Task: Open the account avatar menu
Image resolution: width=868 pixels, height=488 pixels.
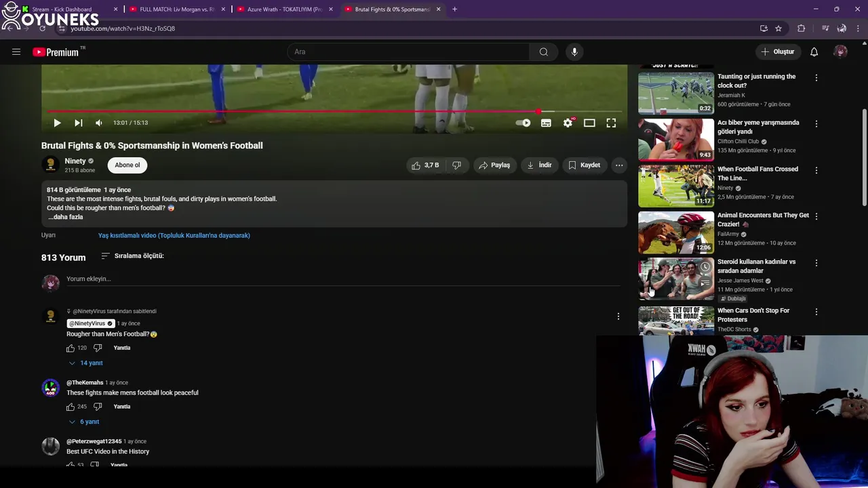Action: (x=840, y=52)
